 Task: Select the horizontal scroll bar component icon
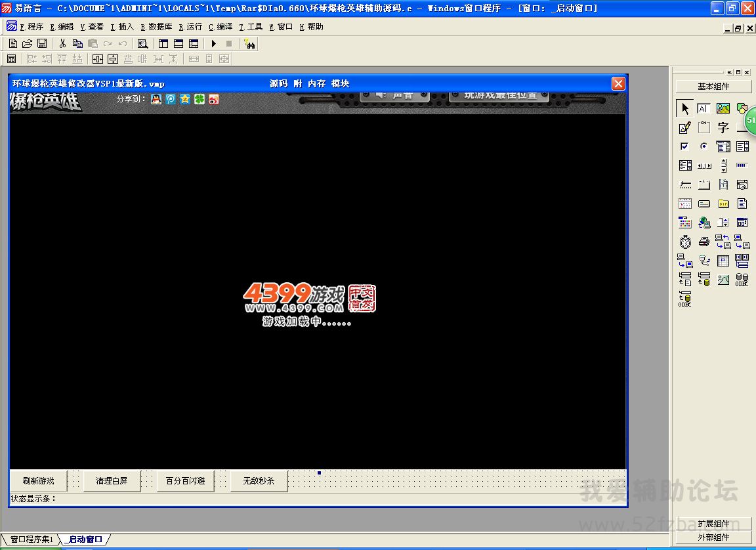point(703,165)
